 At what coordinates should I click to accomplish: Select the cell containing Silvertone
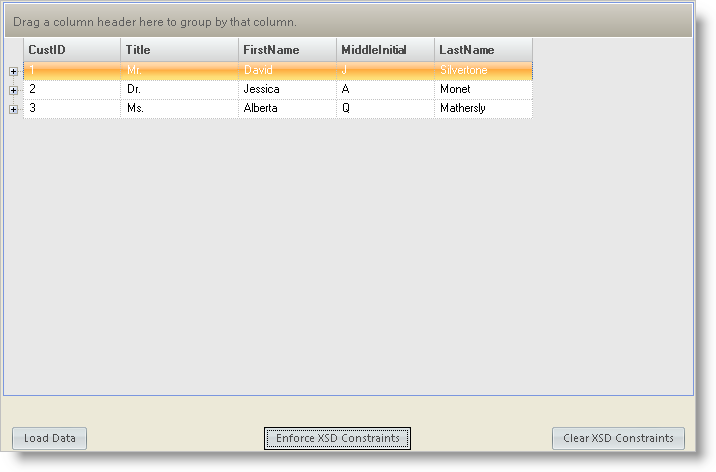tap(483, 71)
